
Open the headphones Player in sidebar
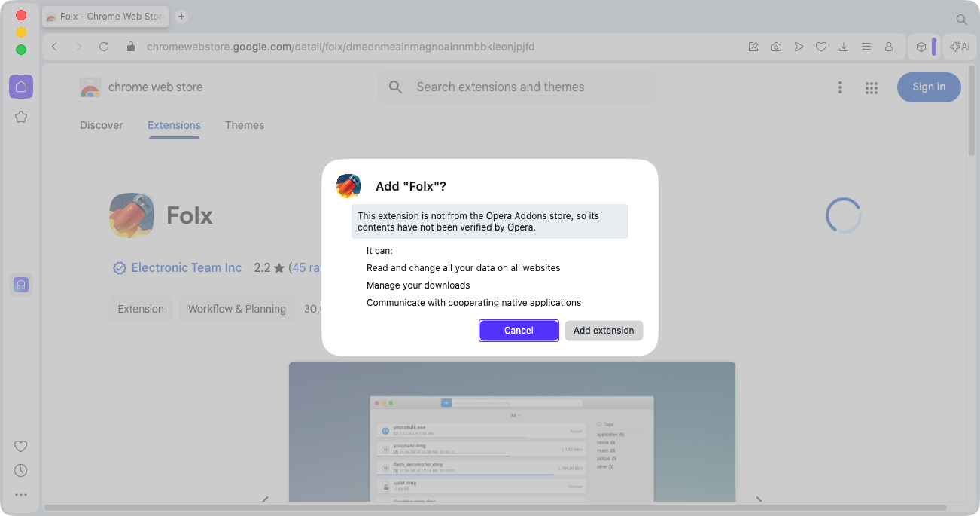tap(21, 285)
